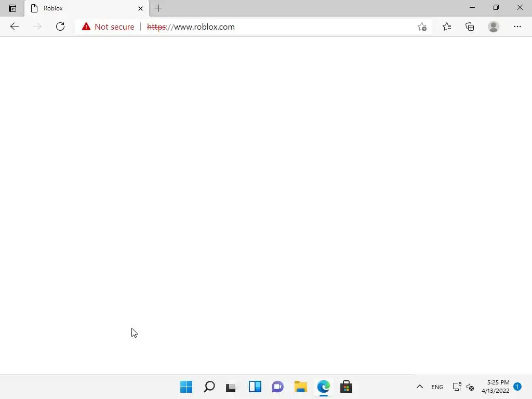
Task: Select the Roblox browser tab
Action: (x=87, y=8)
